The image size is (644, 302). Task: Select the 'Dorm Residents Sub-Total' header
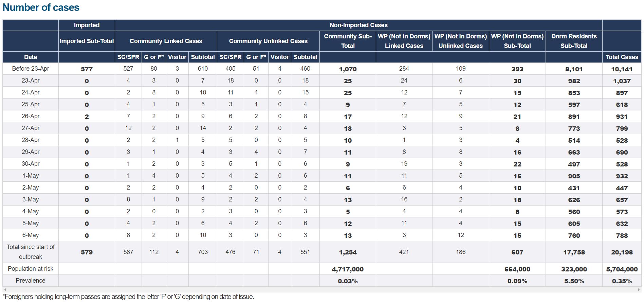[574, 41]
